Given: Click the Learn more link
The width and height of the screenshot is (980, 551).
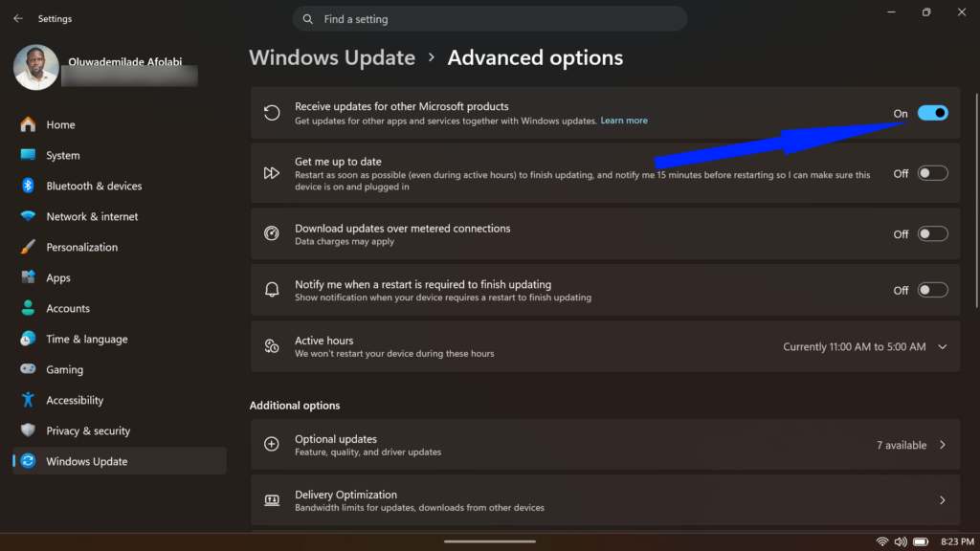Looking at the screenshot, I should click(x=624, y=121).
